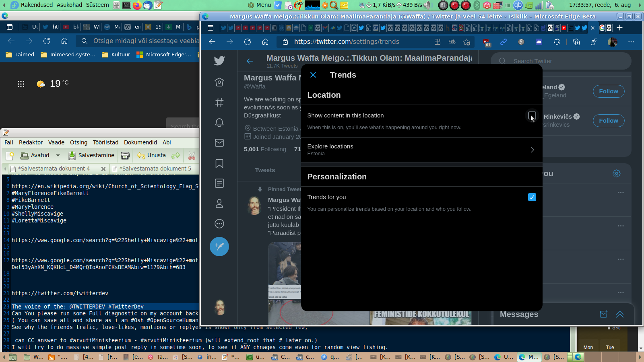
Task: Open trends settings gear icon
Action: pyautogui.click(x=617, y=173)
